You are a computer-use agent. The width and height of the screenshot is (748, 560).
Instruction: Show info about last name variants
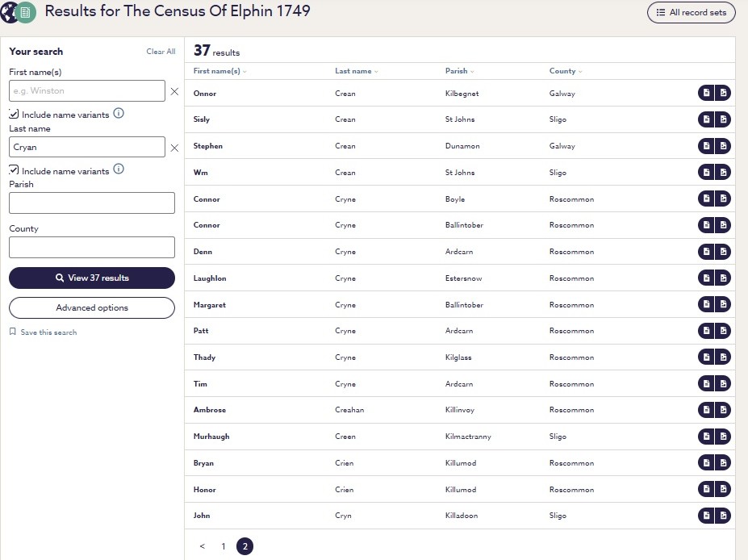click(119, 169)
